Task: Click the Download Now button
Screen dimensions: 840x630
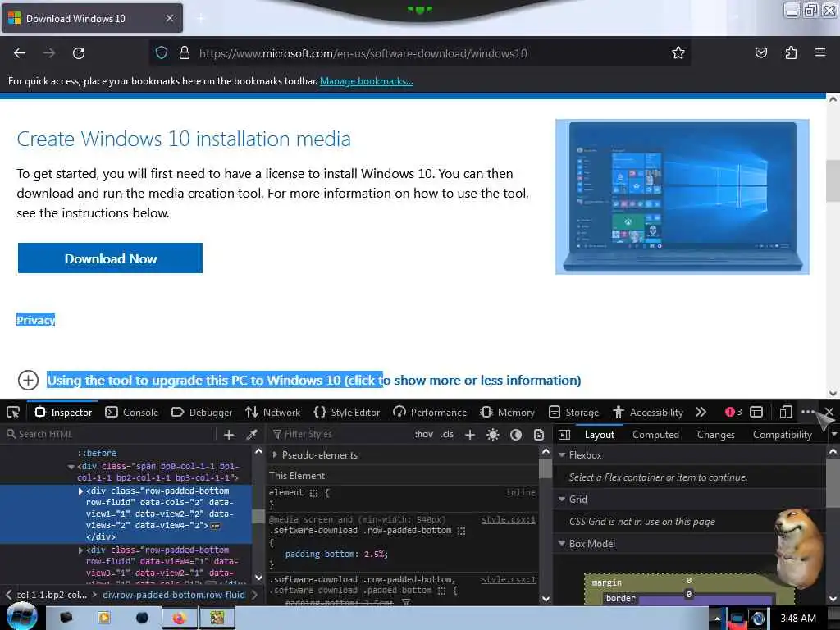Action: tap(111, 258)
